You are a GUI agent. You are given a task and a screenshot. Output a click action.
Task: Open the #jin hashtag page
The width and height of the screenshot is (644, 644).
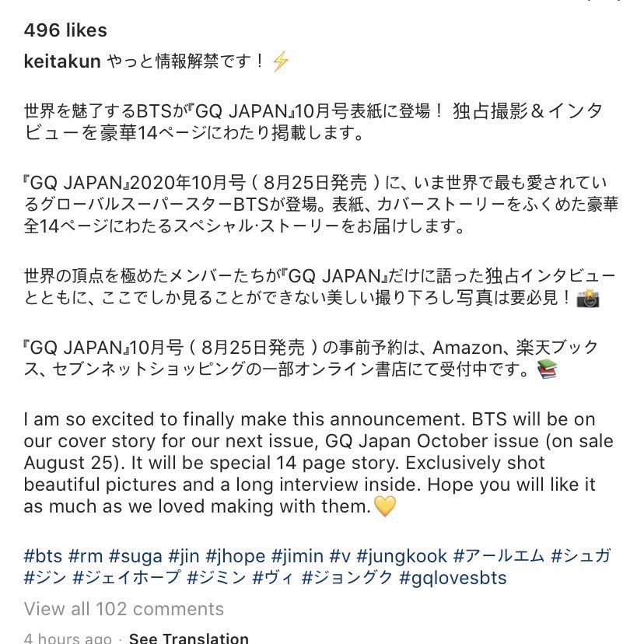pyautogui.click(x=184, y=557)
